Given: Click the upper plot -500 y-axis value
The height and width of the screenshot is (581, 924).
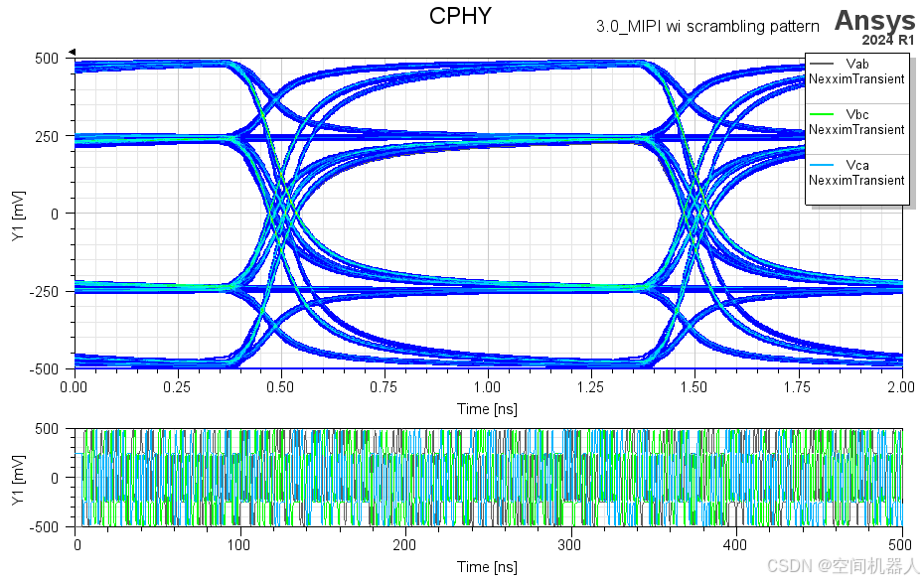Looking at the screenshot, I should pos(44,369).
